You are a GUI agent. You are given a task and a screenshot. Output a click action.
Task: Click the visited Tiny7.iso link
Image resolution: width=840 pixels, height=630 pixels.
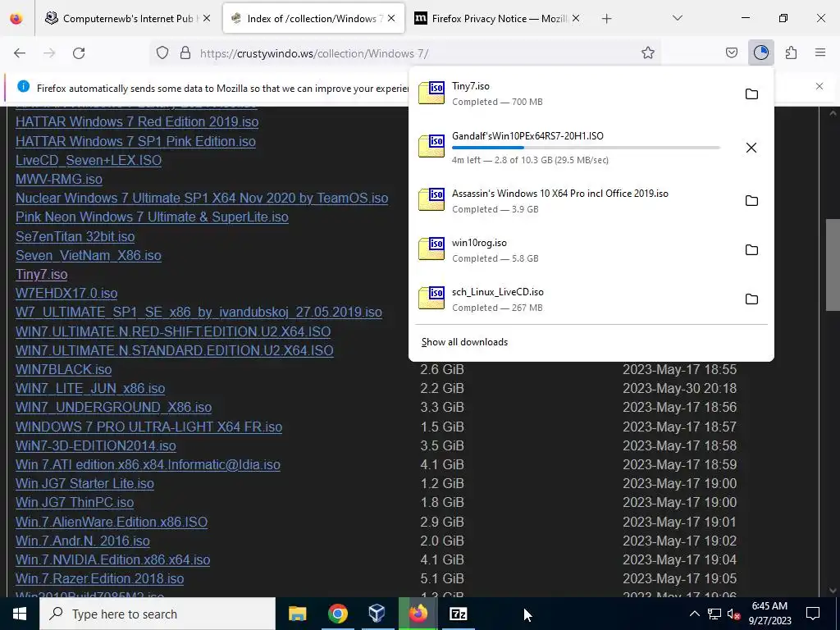[41, 274]
